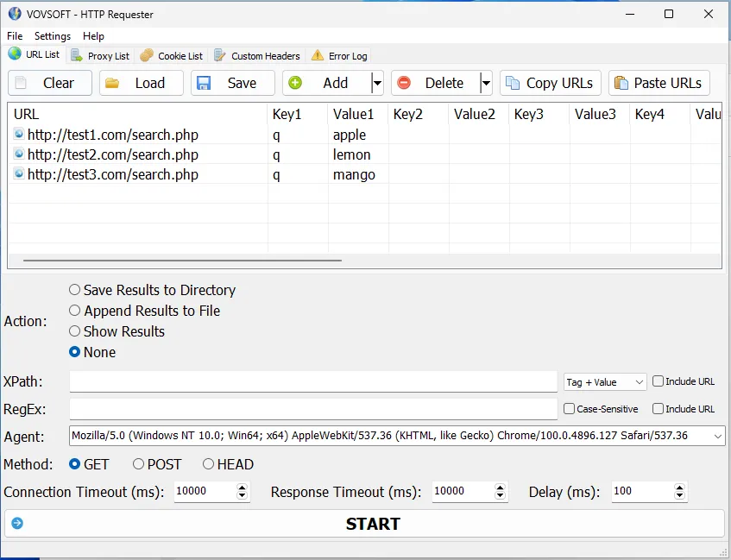The width and height of the screenshot is (731, 560).
Task: Click the Copy URLs button
Action: tap(551, 83)
